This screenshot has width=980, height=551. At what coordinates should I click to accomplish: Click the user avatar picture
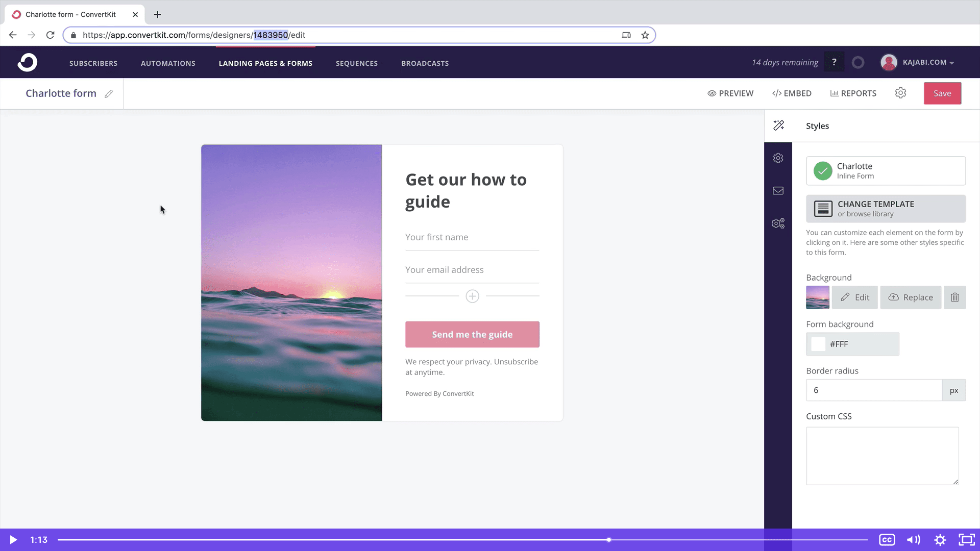click(889, 62)
